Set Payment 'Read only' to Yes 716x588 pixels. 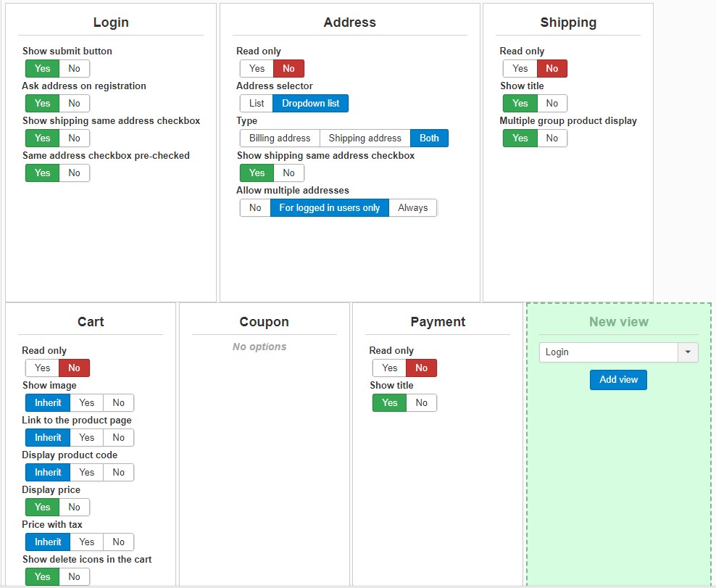390,368
